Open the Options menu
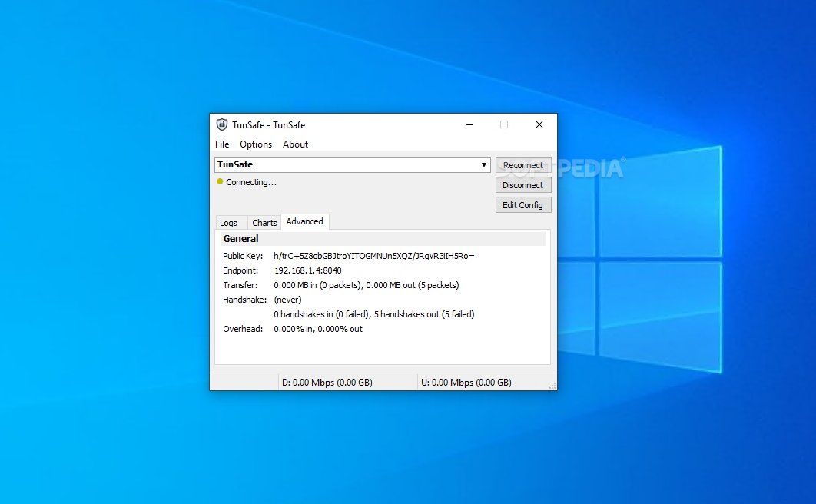 tap(256, 144)
